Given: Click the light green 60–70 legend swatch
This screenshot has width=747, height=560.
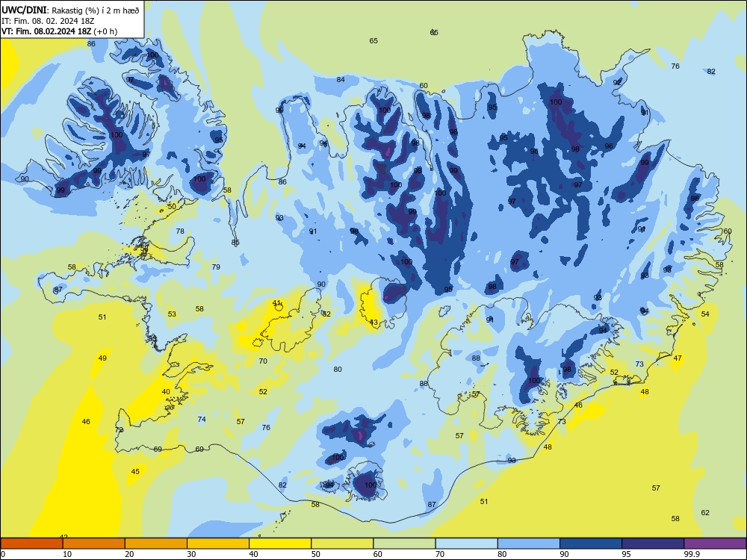Looking at the screenshot, I should (x=404, y=544).
